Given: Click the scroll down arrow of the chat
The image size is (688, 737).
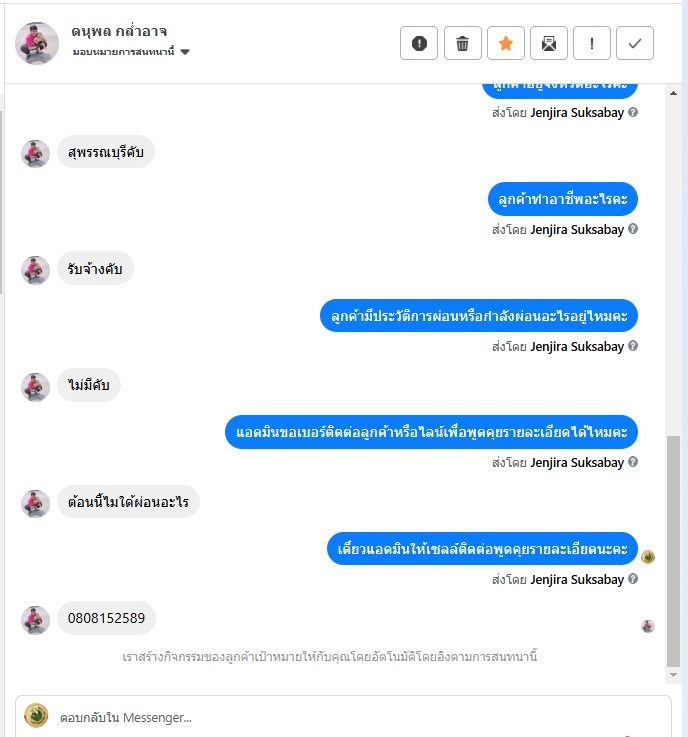Looking at the screenshot, I should 673,675.
